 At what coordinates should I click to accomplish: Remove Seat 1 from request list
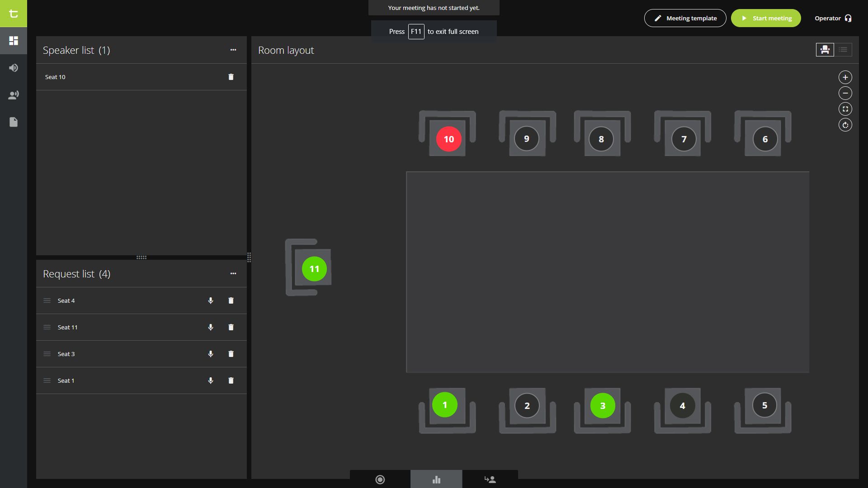[231, 380]
